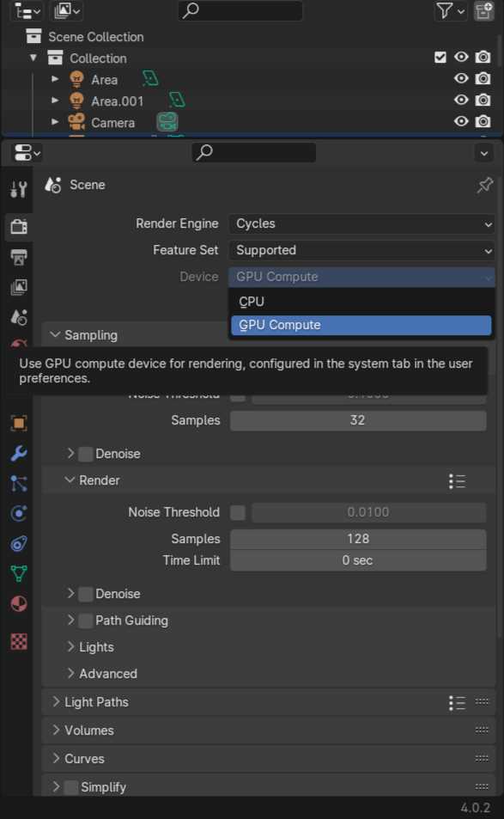Expand the Volumes panel

(56, 730)
